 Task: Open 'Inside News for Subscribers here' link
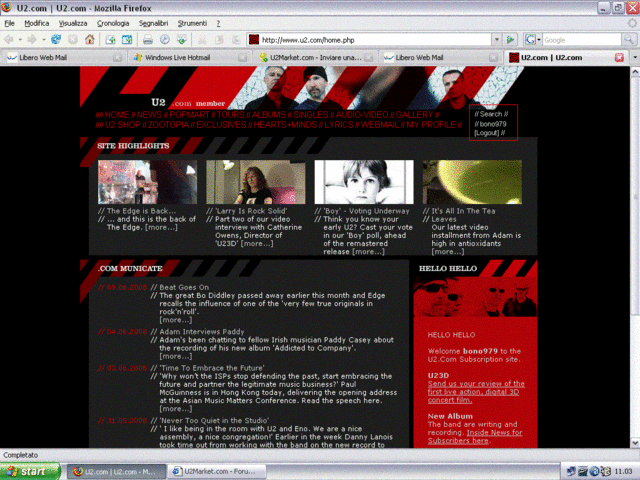(x=475, y=437)
